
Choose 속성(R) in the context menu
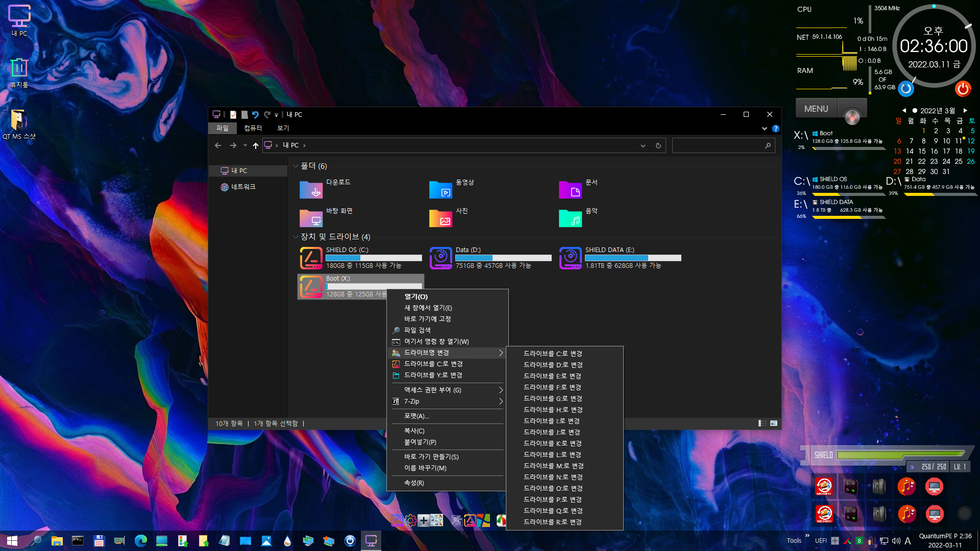[x=448, y=483]
